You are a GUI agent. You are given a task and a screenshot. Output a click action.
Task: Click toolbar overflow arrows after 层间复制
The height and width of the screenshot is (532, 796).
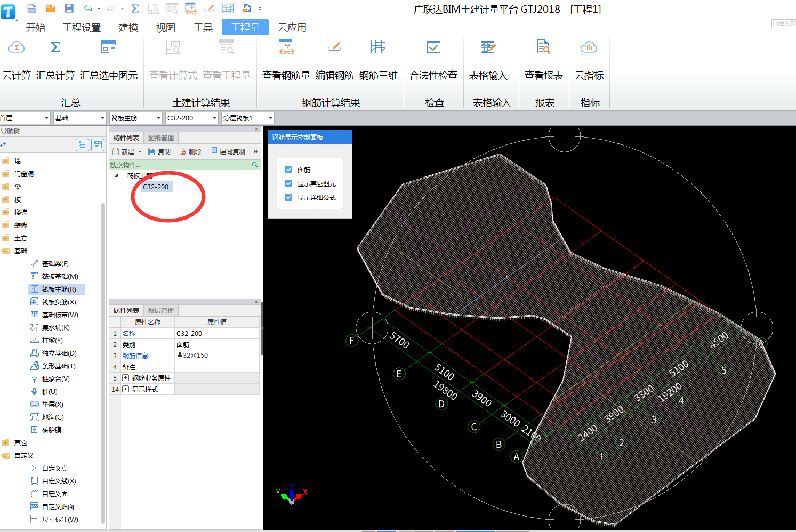256,152
